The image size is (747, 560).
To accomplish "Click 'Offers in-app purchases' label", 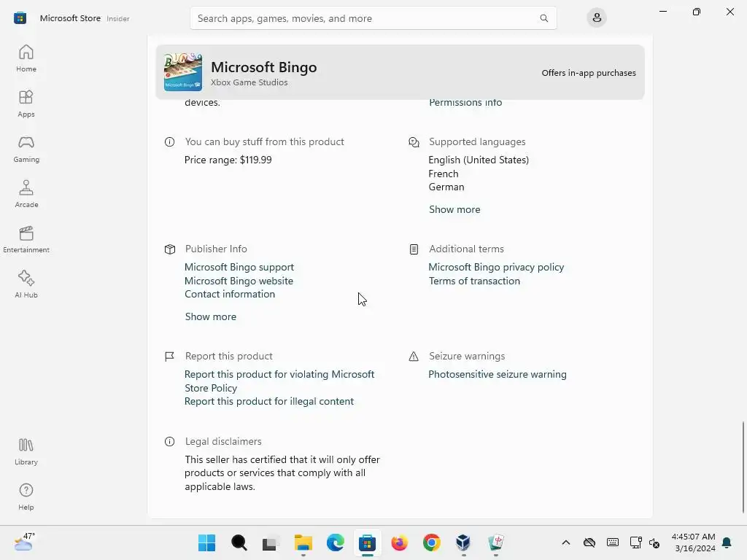I will [x=589, y=73].
